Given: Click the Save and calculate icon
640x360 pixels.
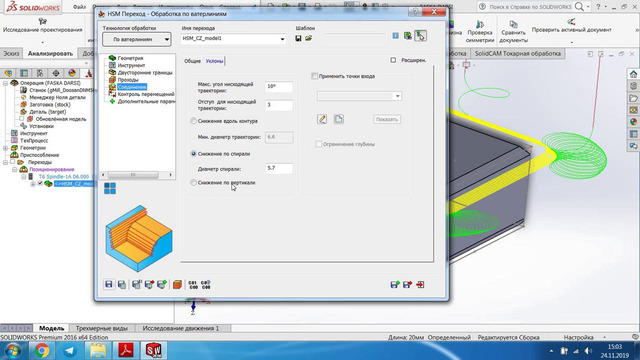Looking at the screenshot, I should [136, 284].
